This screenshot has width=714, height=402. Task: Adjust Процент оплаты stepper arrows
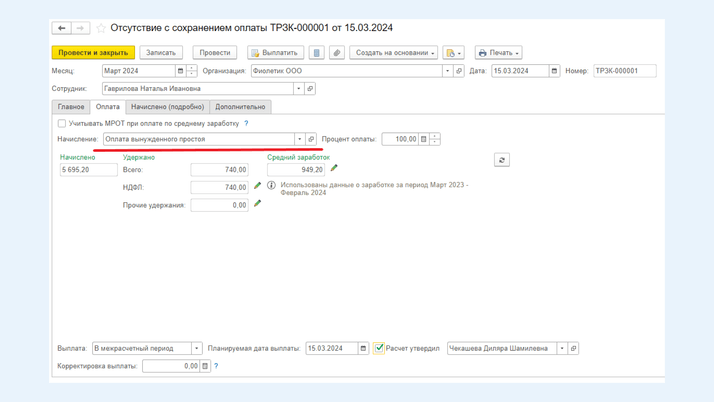click(435, 139)
